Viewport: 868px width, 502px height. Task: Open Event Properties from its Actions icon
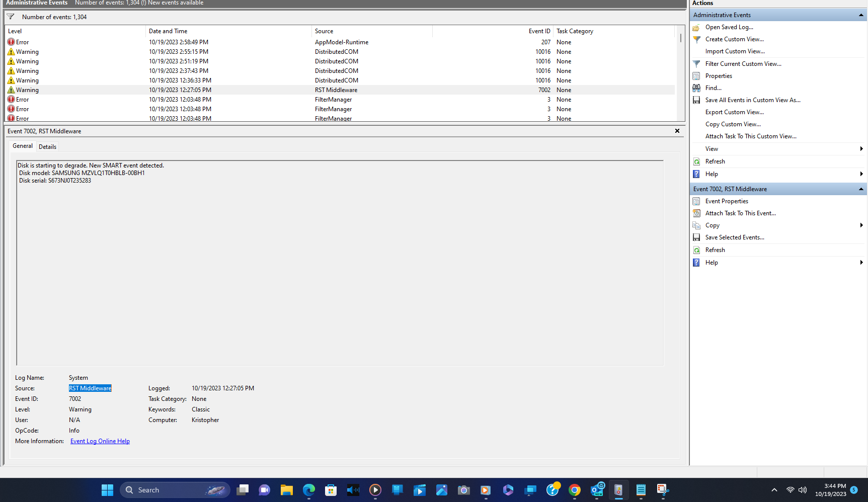point(696,201)
